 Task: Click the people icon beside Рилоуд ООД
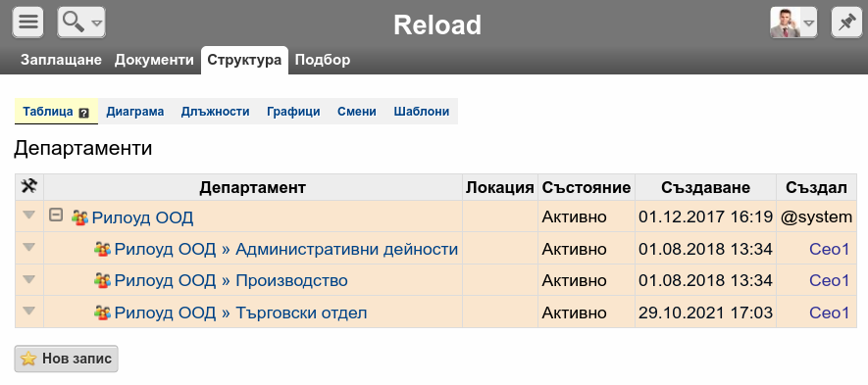79,217
